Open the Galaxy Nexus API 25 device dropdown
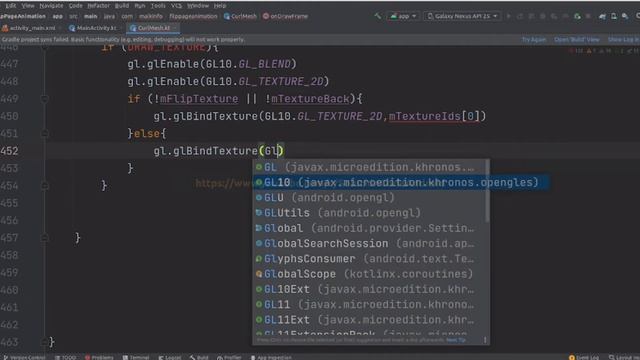Viewport: 640px width, 360px height. pyautogui.click(x=462, y=16)
